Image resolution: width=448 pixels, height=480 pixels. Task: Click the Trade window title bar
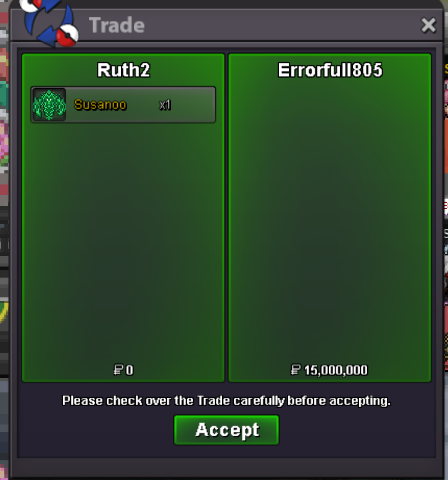pyautogui.click(x=226, y=25)
